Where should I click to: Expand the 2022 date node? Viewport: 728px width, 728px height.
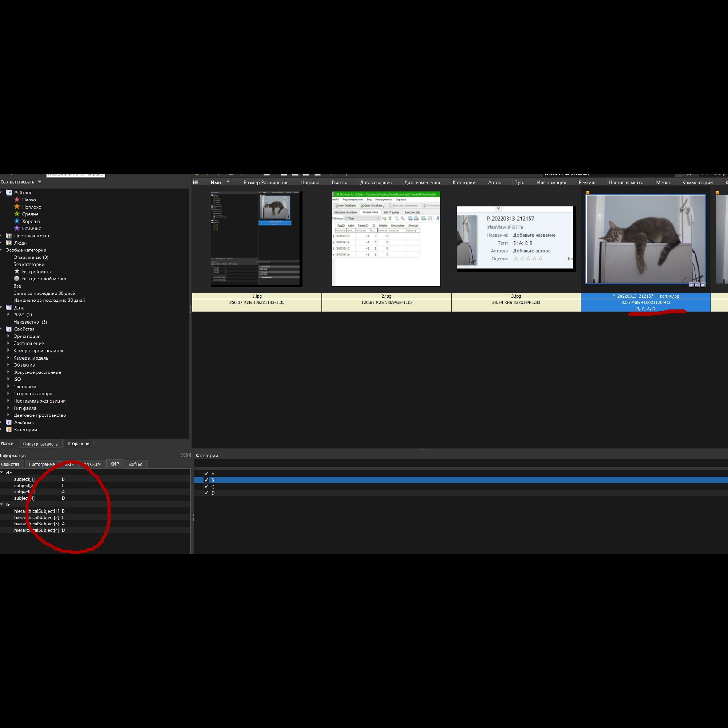click(x=8, y=314)
